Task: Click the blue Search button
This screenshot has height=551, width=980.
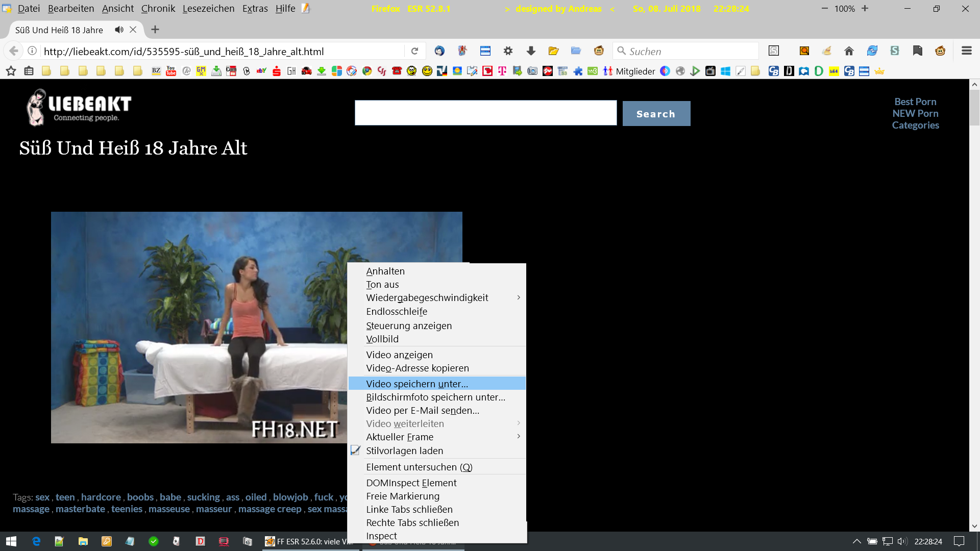Action: [x=656, y=114]
